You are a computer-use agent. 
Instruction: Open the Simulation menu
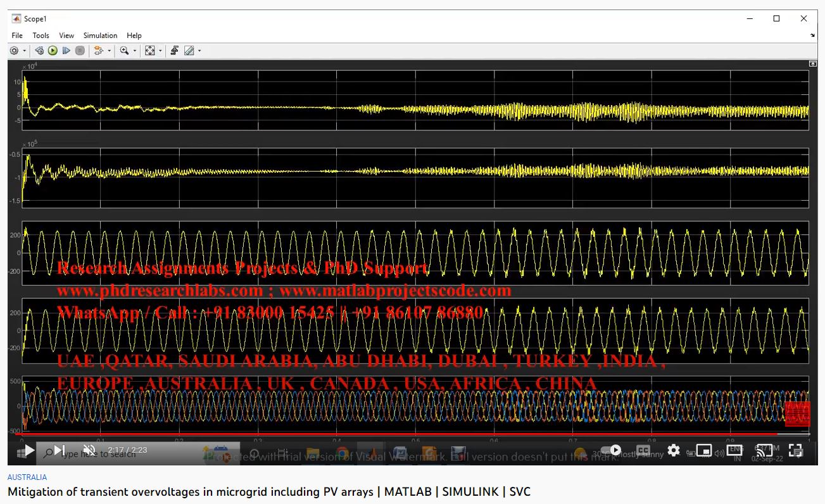tap(100, 35)
